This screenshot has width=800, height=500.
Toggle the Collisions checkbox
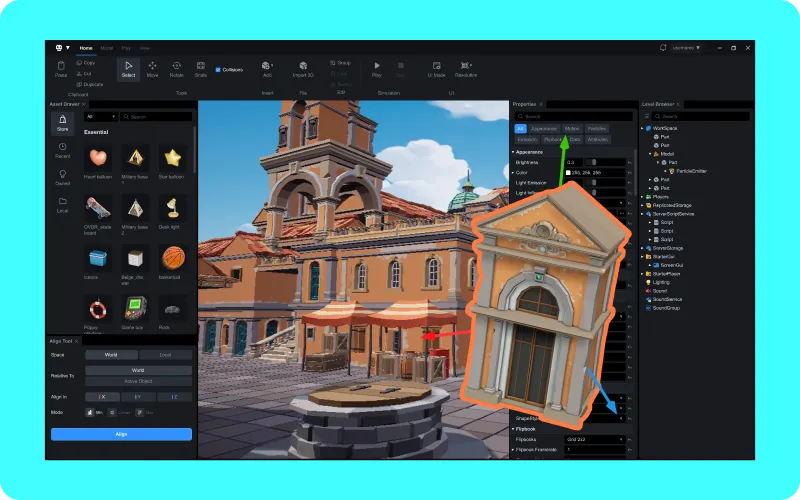point(218,69)
